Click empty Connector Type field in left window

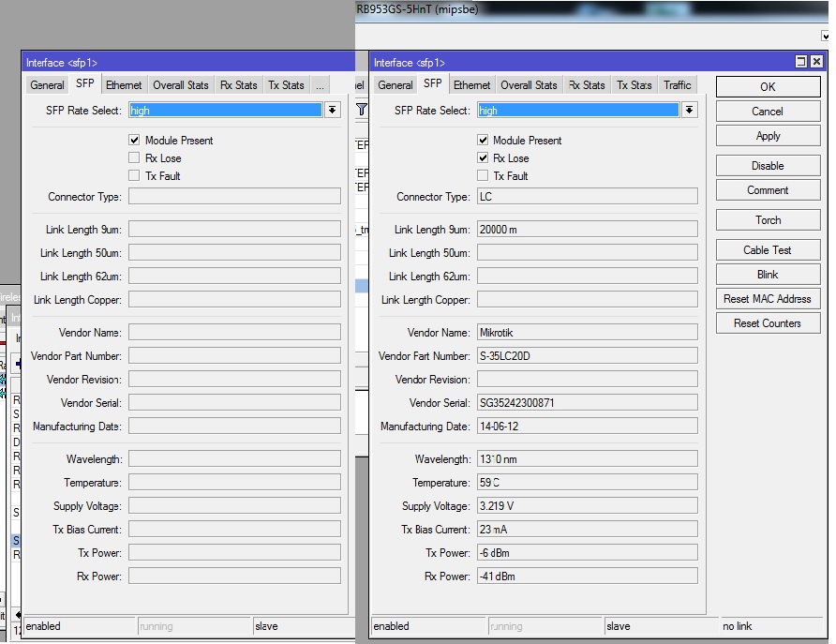pos(234,196)
